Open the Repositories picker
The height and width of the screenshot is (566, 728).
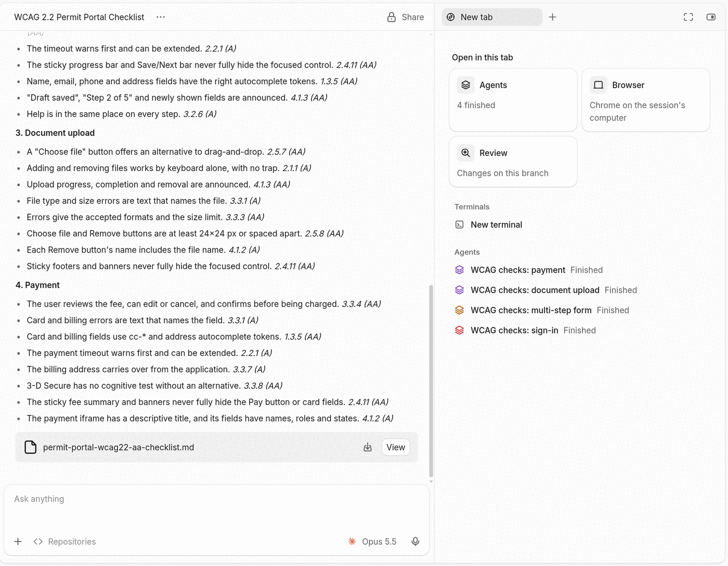point(64,542)
